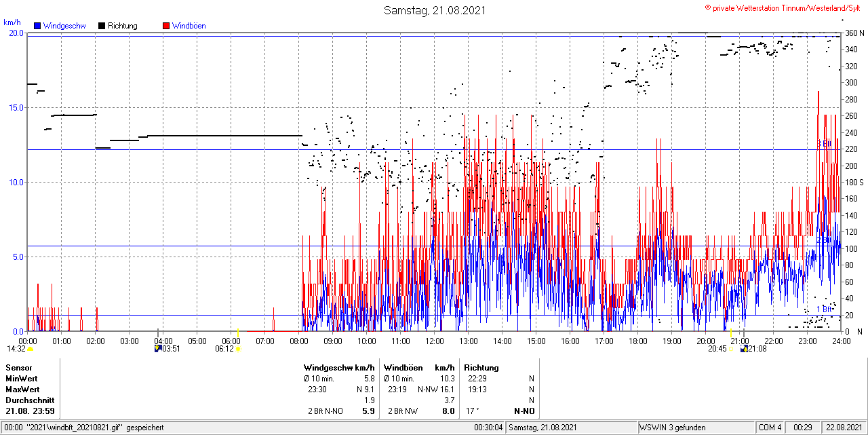Screen dimensions: 868x435
Task: Click the Sensor header in the table
Action: [19, 368]
